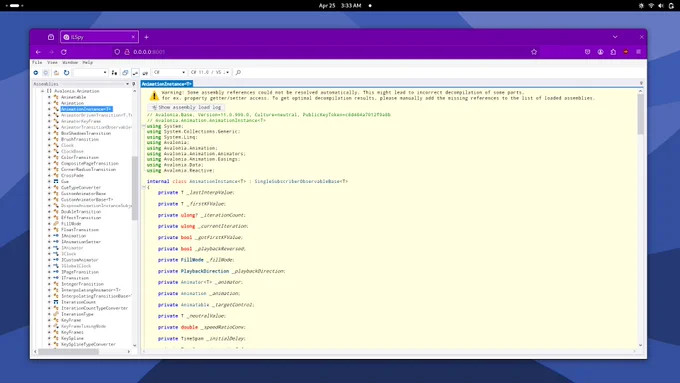The height and width of the screenshot is (383, 680).
Task: Click the clock showing Apr 25 3:33 AM
Action: coord(340,6)
